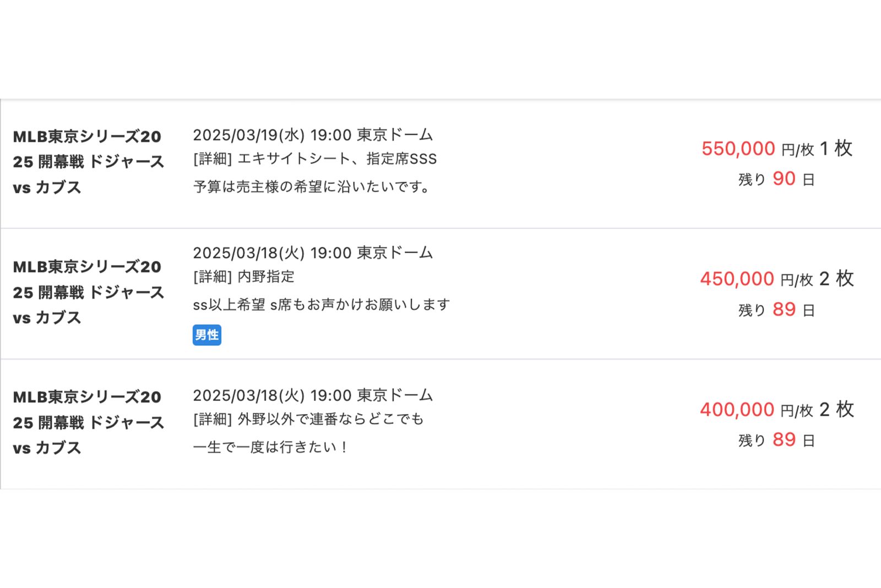Click [詳細] 外野以外で連番ならどこでも link
Image resolution: width=881 pixels, height=588 pixels.
tap(308, 420)
